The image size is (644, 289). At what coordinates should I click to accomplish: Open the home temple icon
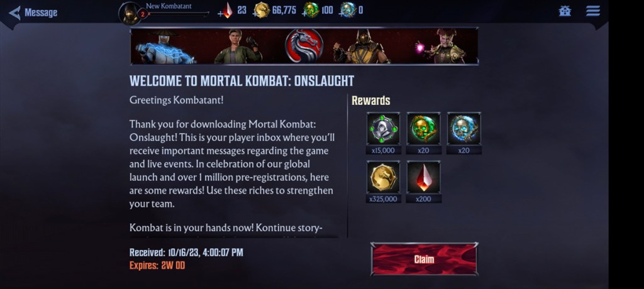click(x=565, y=11)
